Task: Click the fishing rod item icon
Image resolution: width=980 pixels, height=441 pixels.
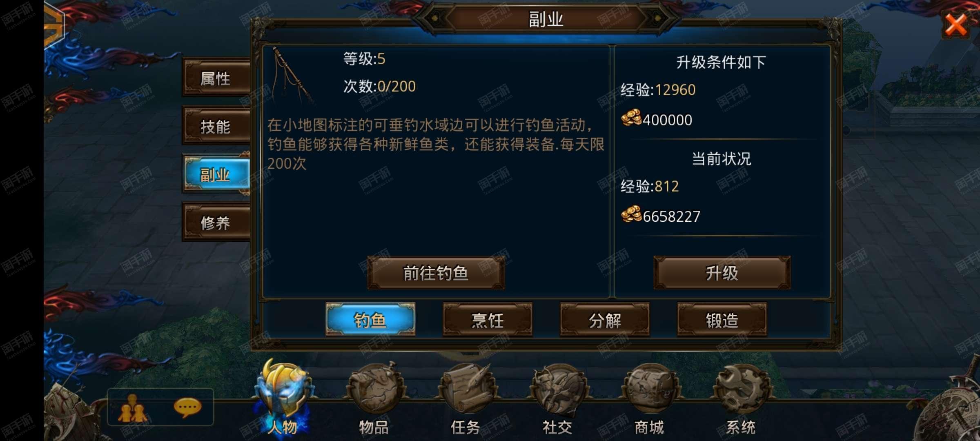Action: [x=293, y=76]
